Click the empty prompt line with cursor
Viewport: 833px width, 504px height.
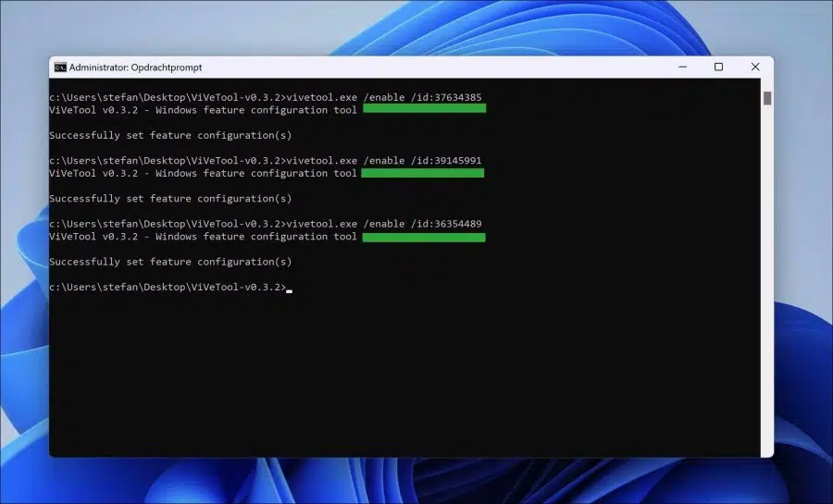[170, 287]
